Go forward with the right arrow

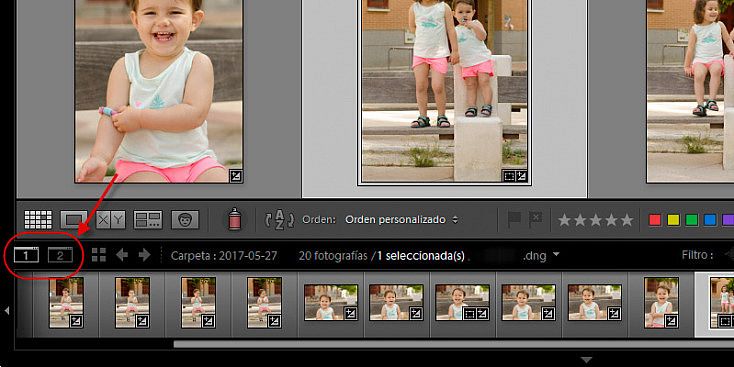click(145, 255)
